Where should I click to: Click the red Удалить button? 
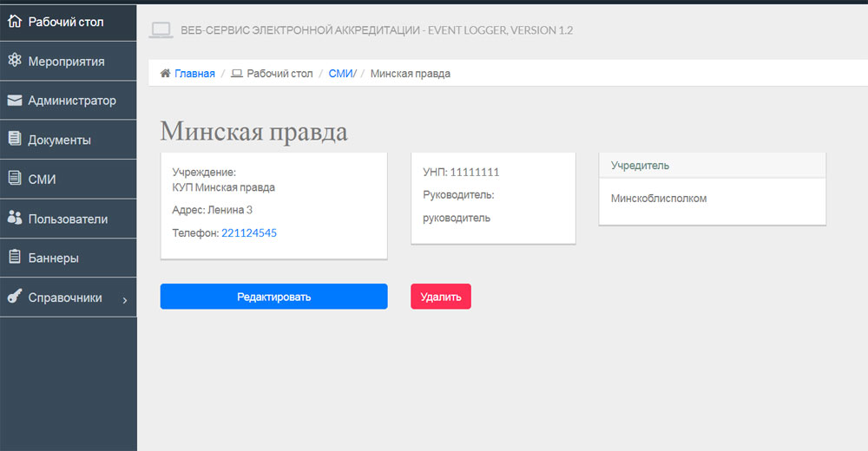tap(441, 297)
